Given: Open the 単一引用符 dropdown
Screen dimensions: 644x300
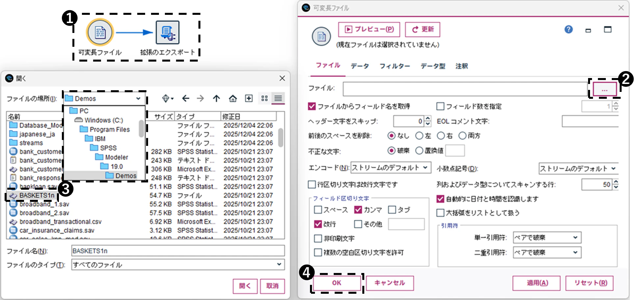Looking at the screenshot, I should 547,238.
